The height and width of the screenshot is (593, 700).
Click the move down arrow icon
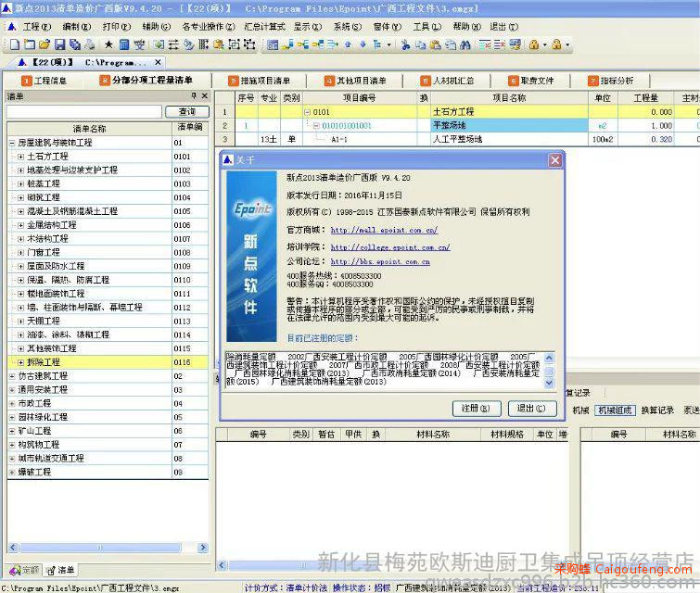pyautogui.click(x=363, y=44)
